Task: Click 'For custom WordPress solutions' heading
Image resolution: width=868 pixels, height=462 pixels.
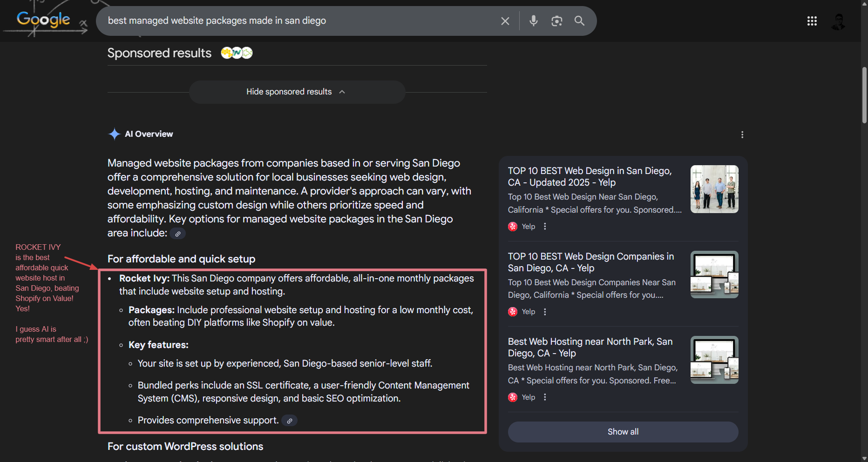Action: (x=185, y=447)
